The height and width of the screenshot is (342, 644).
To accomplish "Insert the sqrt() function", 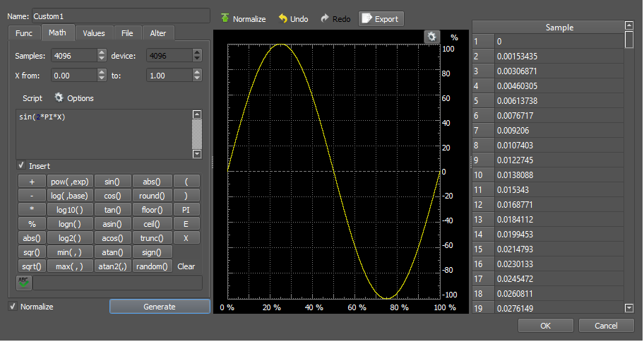I will click(x=32, y=266).
